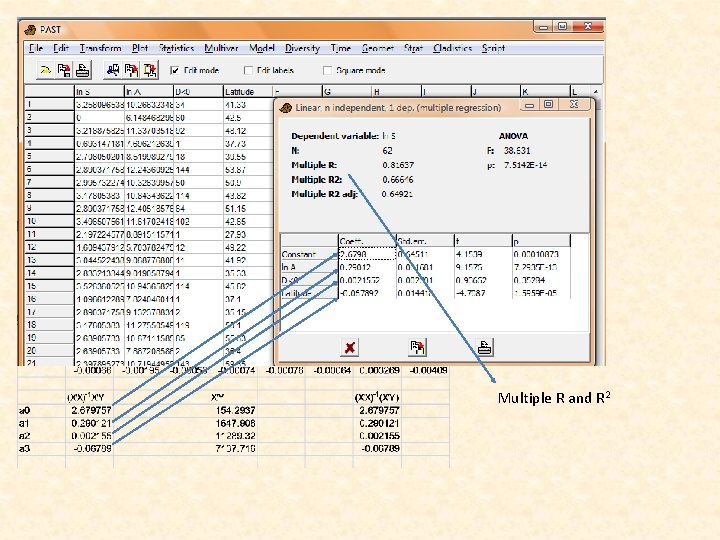This screenshot has width=720, height=540.
Task: Select row header 12 in spreadsheet
Action: 49,247
